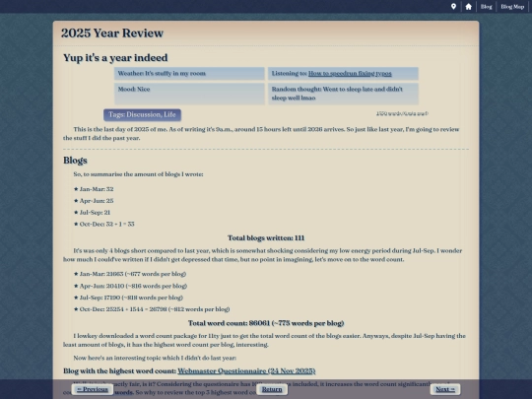Screen dimensions: 532x399
Task: Click the Jul-Sep word count list item
Action: tap(128, 298)
